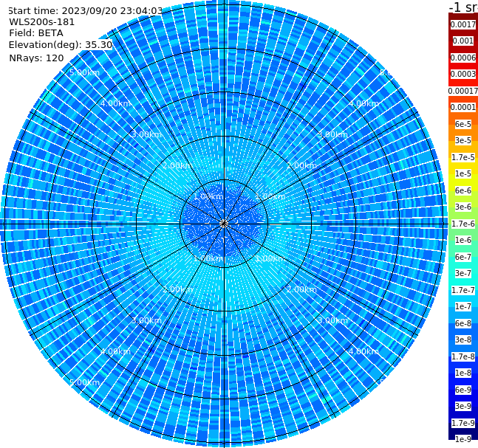478x448 pixels.
Task: Click the 5.00km range label in lower-left quadrant
Action: coord(84,382)
